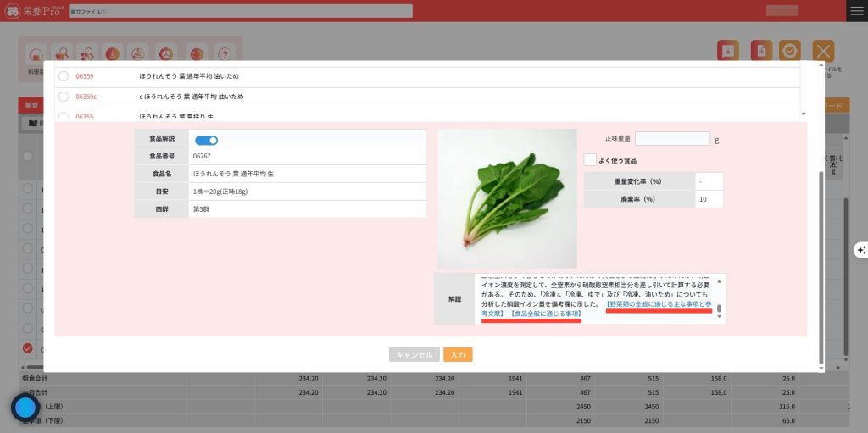This screenshot has width=868, height=433.
Task: Select radio button for food 06359c
Action: (x=64, y=97)
